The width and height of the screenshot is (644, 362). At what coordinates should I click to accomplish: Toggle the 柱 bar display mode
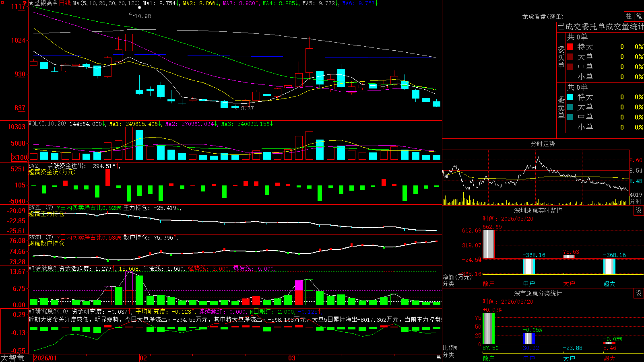coord(629,16)
